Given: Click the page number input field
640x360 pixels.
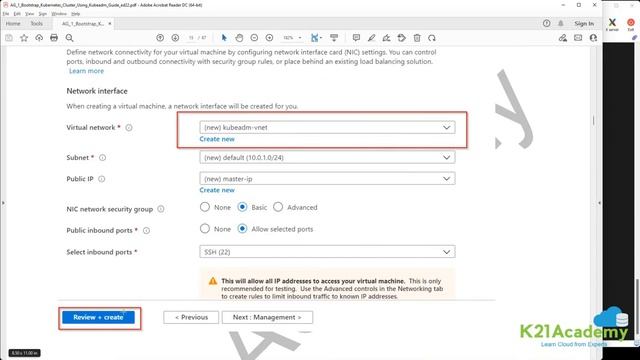Looking at the screenshot, I should [191, 38].
